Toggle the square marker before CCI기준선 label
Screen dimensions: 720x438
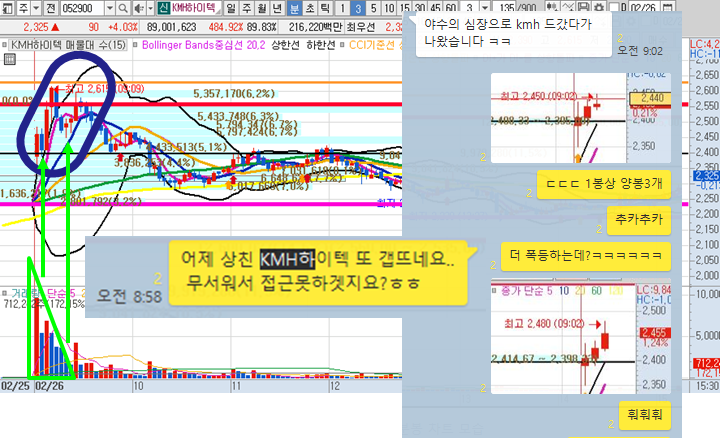(x=342, y=45)
